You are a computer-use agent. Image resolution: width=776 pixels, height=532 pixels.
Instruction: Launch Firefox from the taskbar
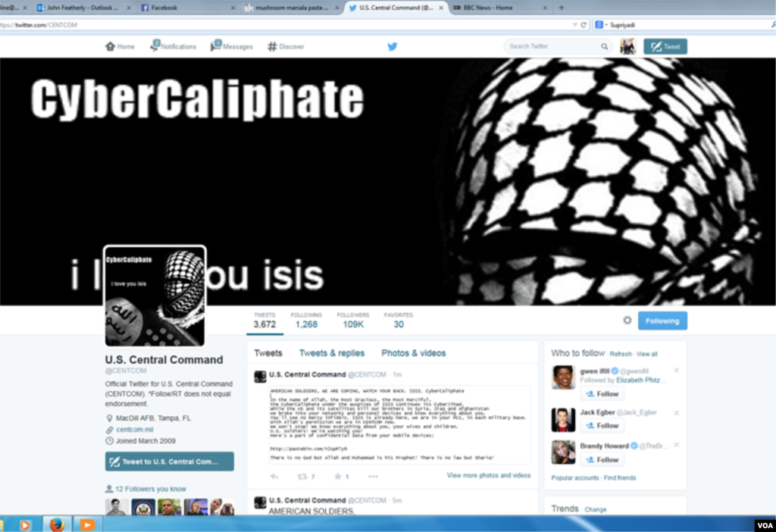(x=56, y=524)
